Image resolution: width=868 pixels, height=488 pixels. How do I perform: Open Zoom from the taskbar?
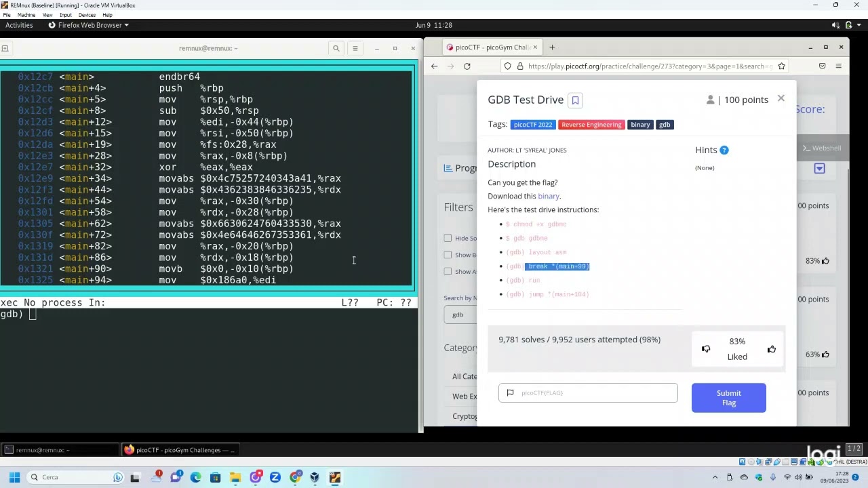275,477
